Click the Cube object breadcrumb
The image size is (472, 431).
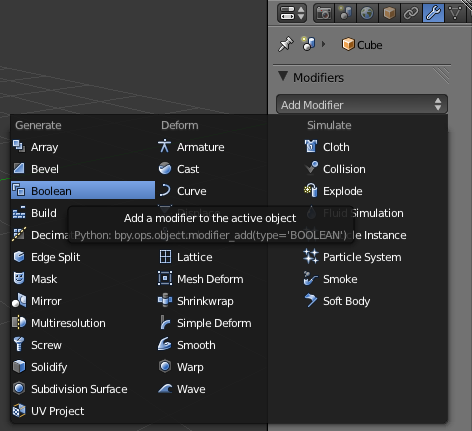[x=362, y=45]
